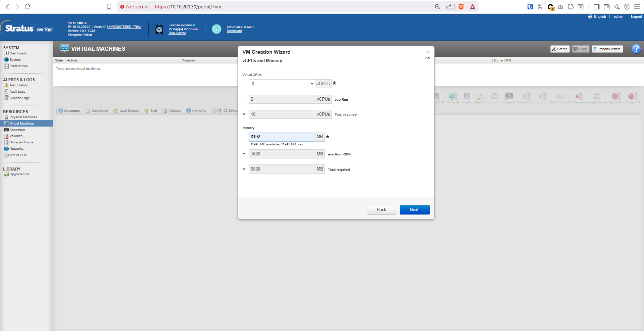Expand the Virtual CPUs dropdown
Image resolution: width=644 pixels, height=331 pixels.
[x=282, y=84]
